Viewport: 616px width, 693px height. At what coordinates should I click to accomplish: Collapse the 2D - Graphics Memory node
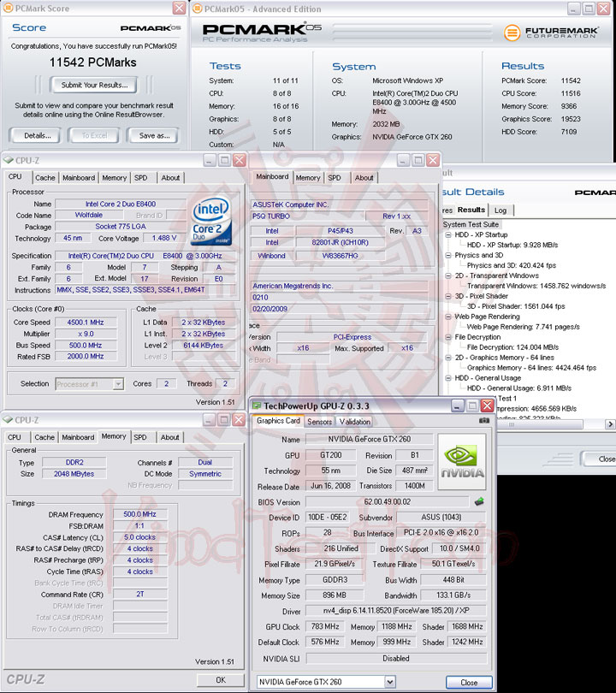point(448,358)
